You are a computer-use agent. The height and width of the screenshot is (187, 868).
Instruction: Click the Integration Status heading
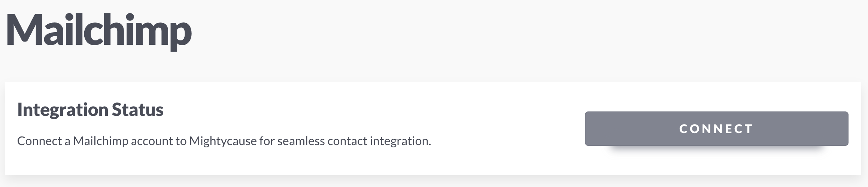click(90, 110)
